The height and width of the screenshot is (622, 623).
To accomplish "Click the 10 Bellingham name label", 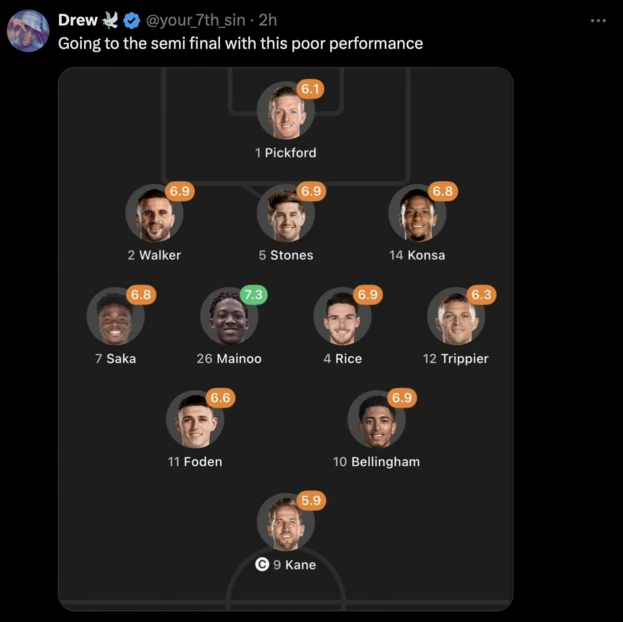I will [x=376, y=462].
